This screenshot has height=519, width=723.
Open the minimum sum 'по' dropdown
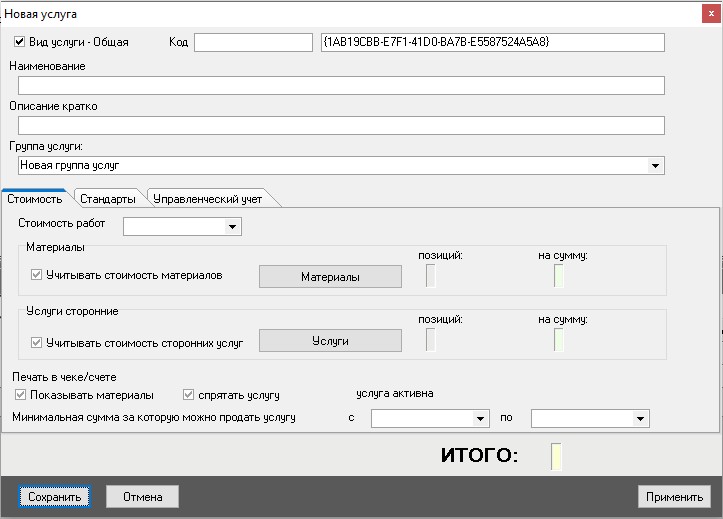click(641, 418)
